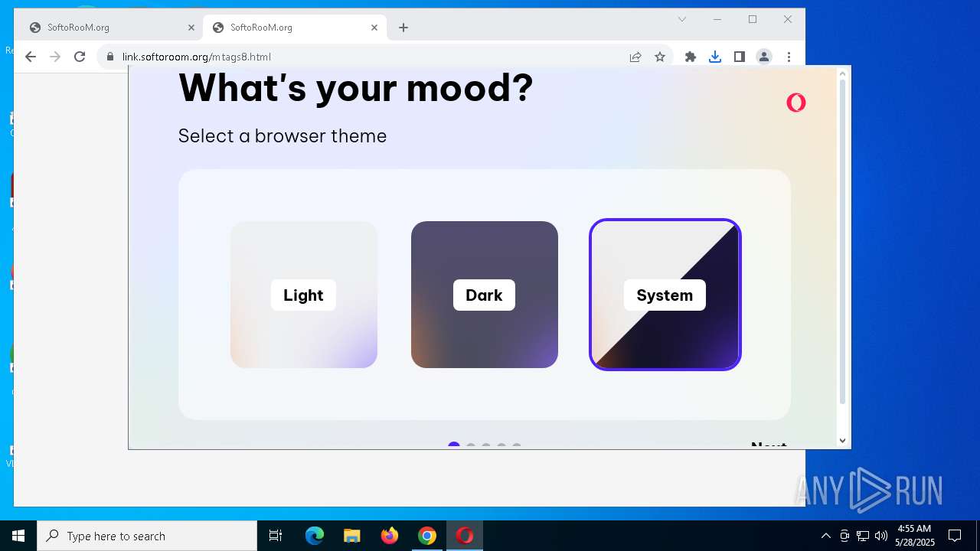
Task: Open File Explorer from taskbar
Action: pyautogui.click(x=352, y=536)
